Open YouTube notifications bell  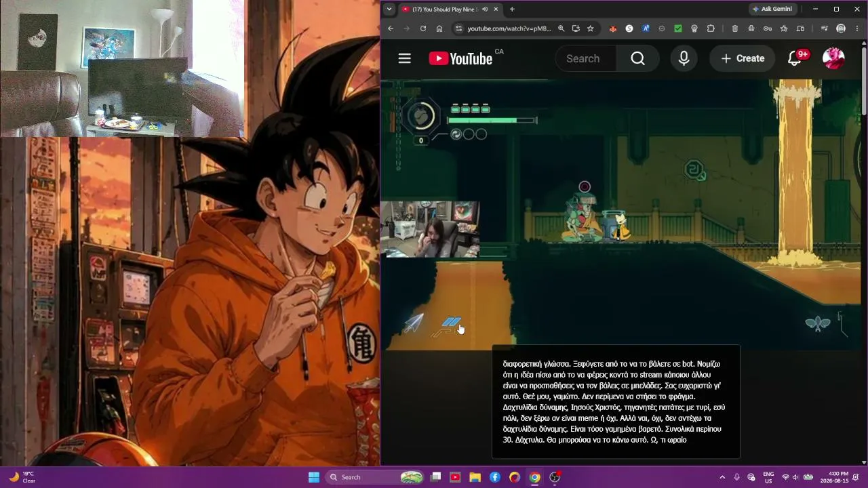tap(795, 58)
